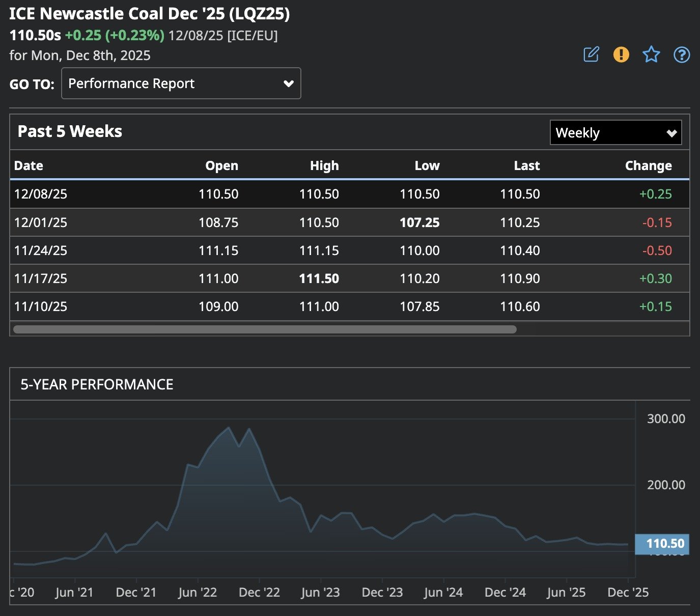Click the 110.50 price label on chart
Viewport: 700px width, 616px height.
(x=662, y=544)
